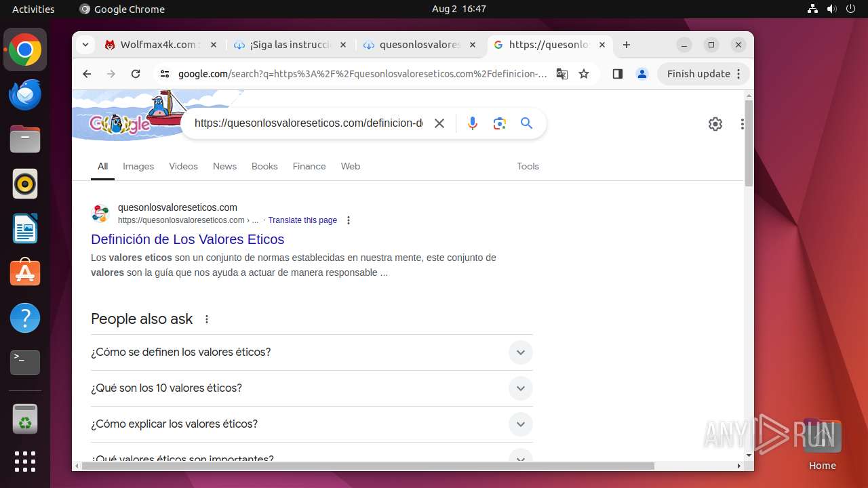Open Chrome profile avatar
The image size is (868, 488).
click(x=642, y=74)
